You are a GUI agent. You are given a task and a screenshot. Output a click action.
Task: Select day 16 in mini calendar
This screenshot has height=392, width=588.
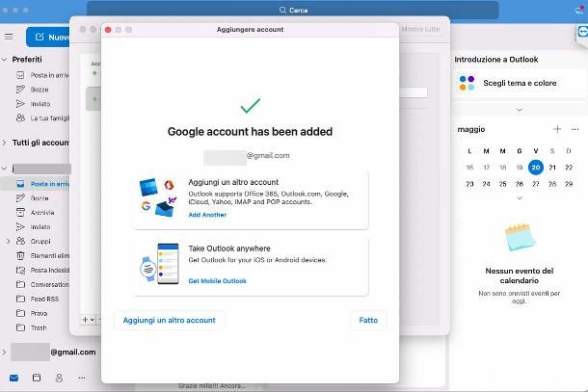pos(469,168)
